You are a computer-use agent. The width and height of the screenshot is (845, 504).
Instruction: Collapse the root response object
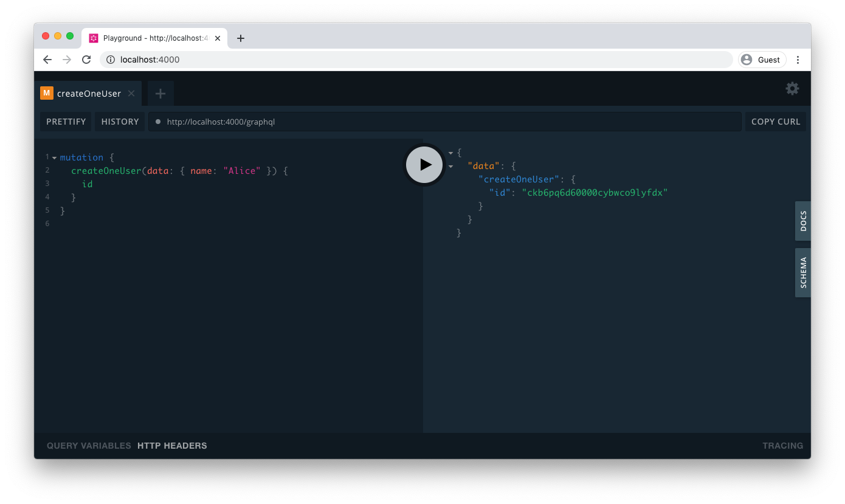[x=451, y=153]
